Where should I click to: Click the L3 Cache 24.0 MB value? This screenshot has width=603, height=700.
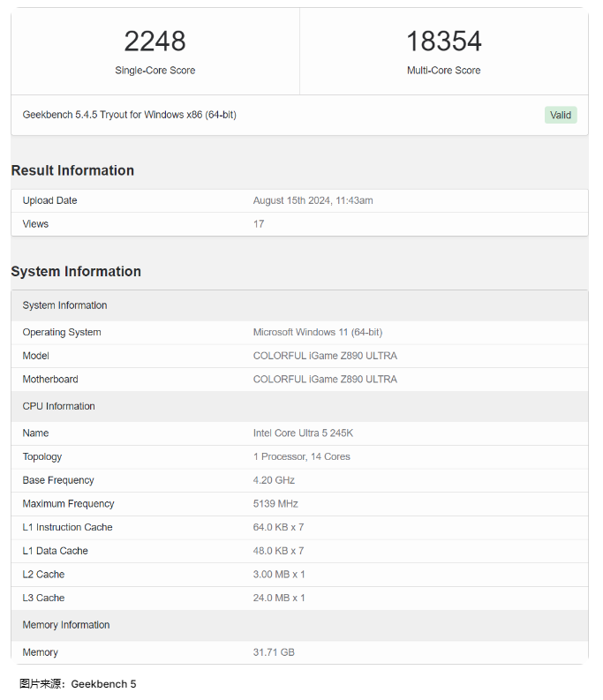[279, 598]
